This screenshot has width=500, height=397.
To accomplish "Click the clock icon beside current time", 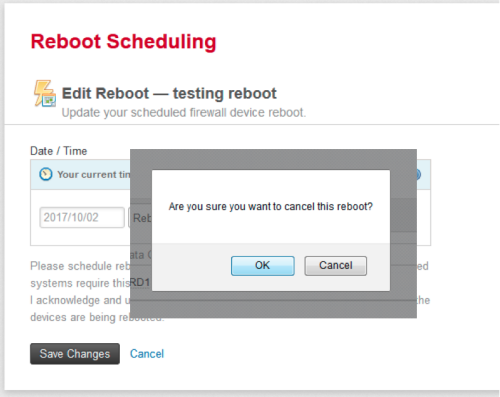I will click(46, 174).
